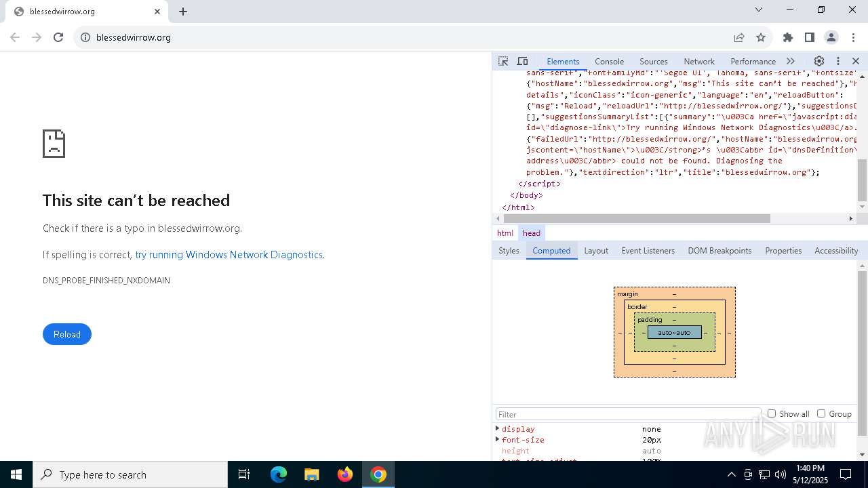Open DevTools settings gear
This screenshot has width=868, height=488.
819,61
